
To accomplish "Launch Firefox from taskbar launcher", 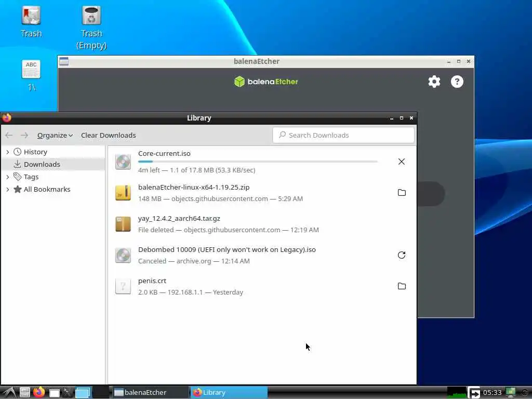I will tap(39, 392).
